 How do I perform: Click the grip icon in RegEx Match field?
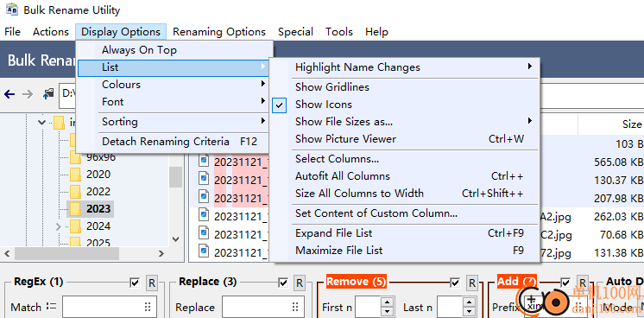(148, 307)
